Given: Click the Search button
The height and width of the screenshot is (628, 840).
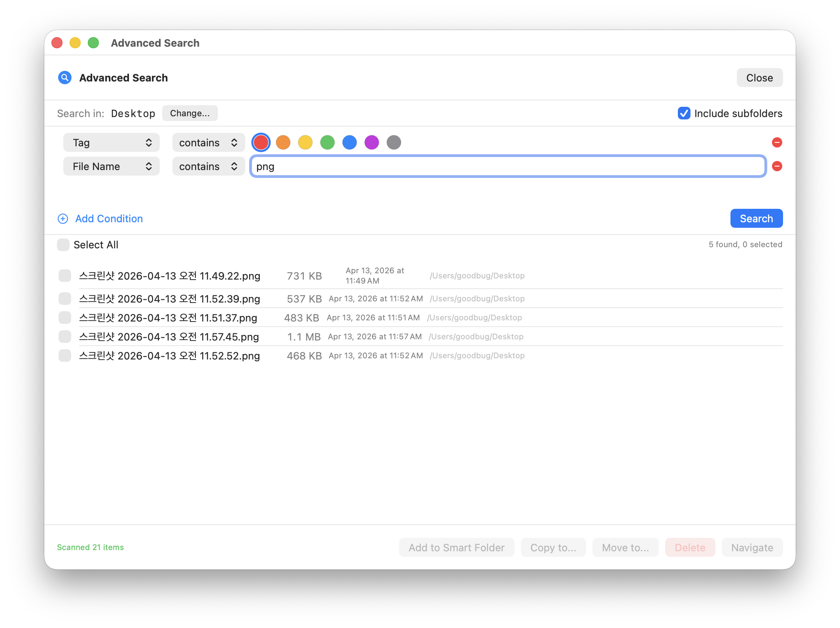Looking at the screenshot, I should 756,218.
